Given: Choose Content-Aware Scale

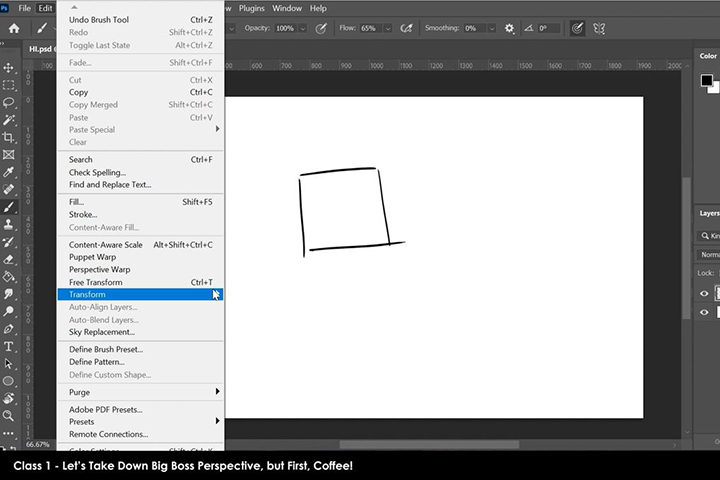Looking at the screenshot, I should 140,245.
